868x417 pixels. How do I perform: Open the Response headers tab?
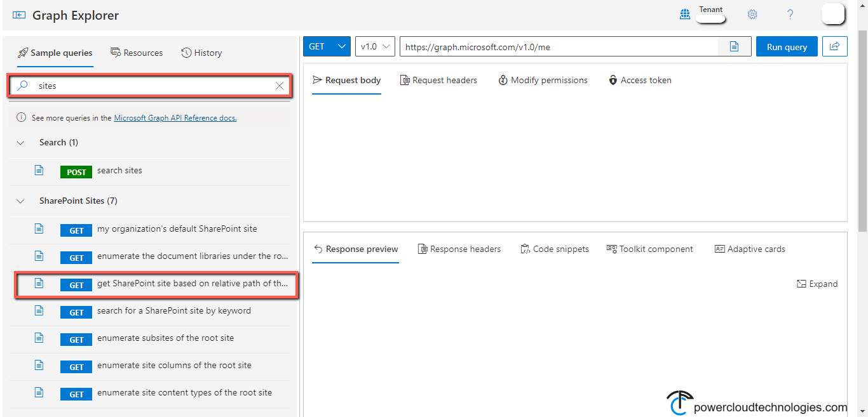tap(459, 249)
